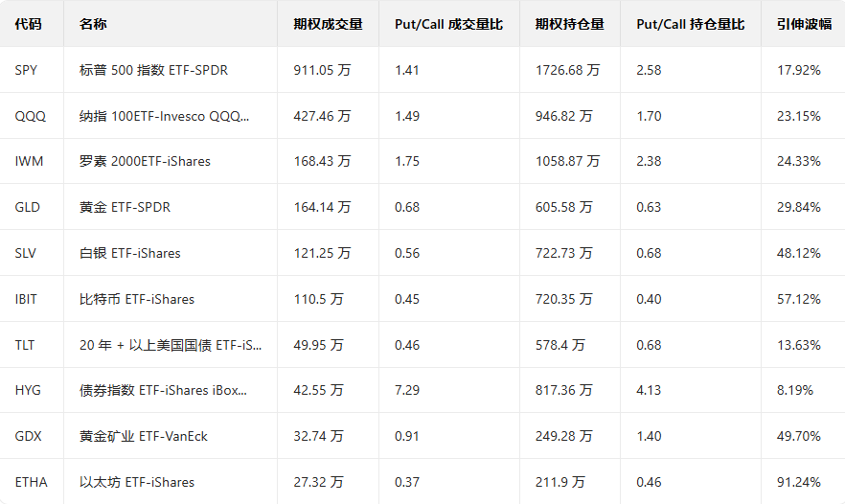Sort by the 引伸波幅 column header
The width and height of the screenshot is (845, 504).
pos(803,24)
